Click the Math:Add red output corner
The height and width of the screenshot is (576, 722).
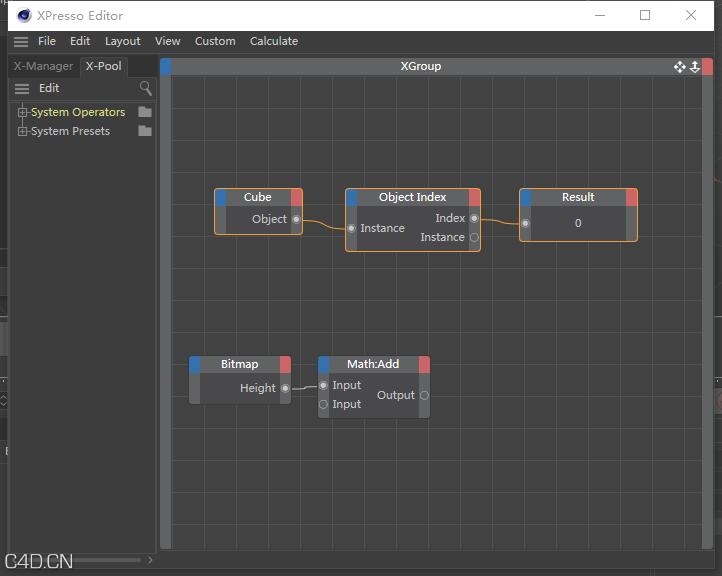(425, 364)
